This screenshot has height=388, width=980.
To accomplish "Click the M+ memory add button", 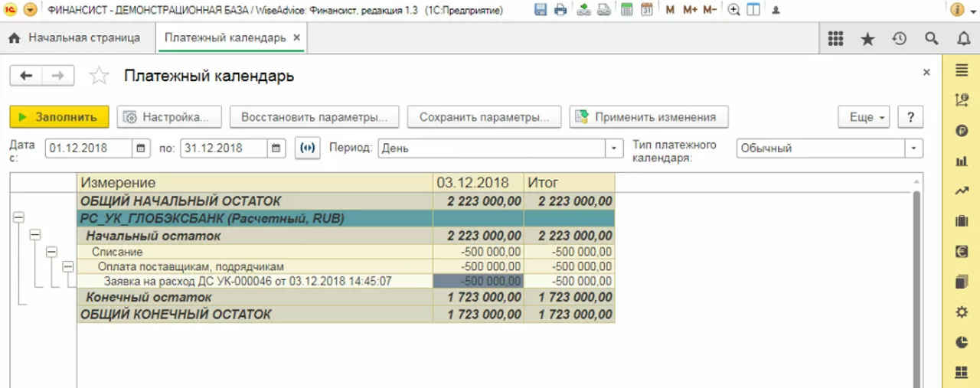I will [690, 11].
